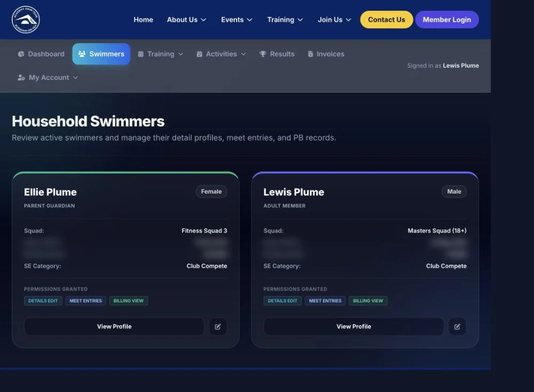
Task: Go to the Home page
Action: click(143, 20)
